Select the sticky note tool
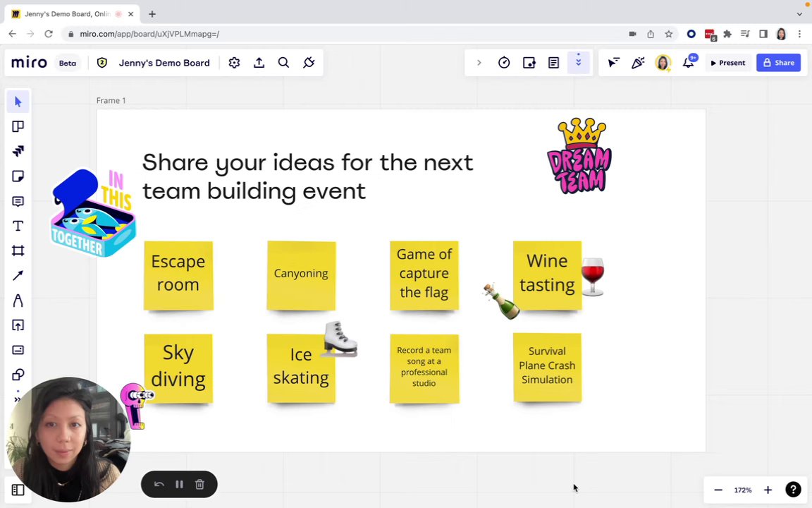 18,176
